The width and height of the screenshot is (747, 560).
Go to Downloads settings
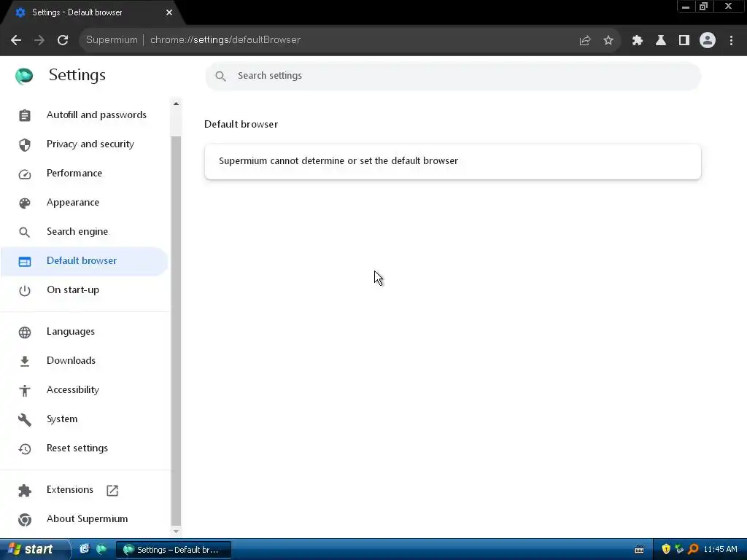coord(85,360)
